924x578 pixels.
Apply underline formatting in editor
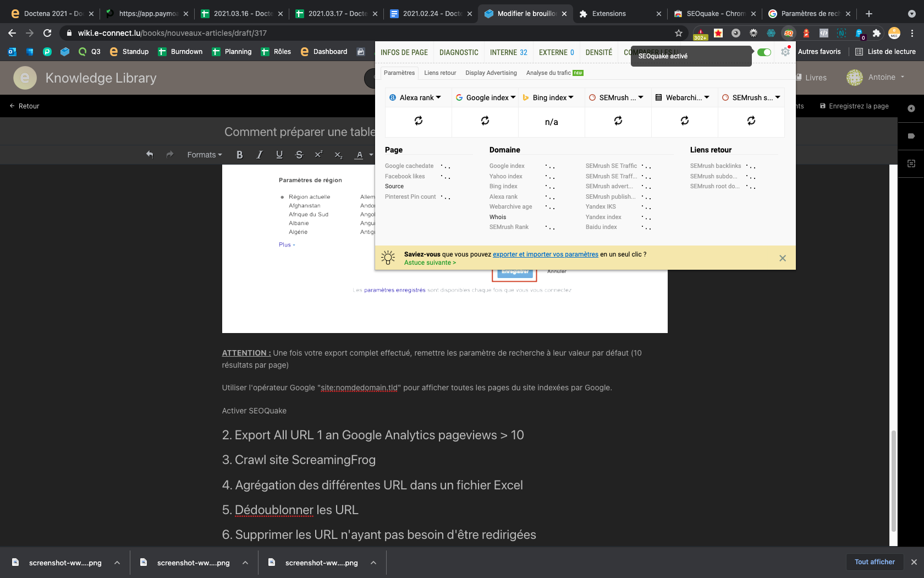pos(279,155)
